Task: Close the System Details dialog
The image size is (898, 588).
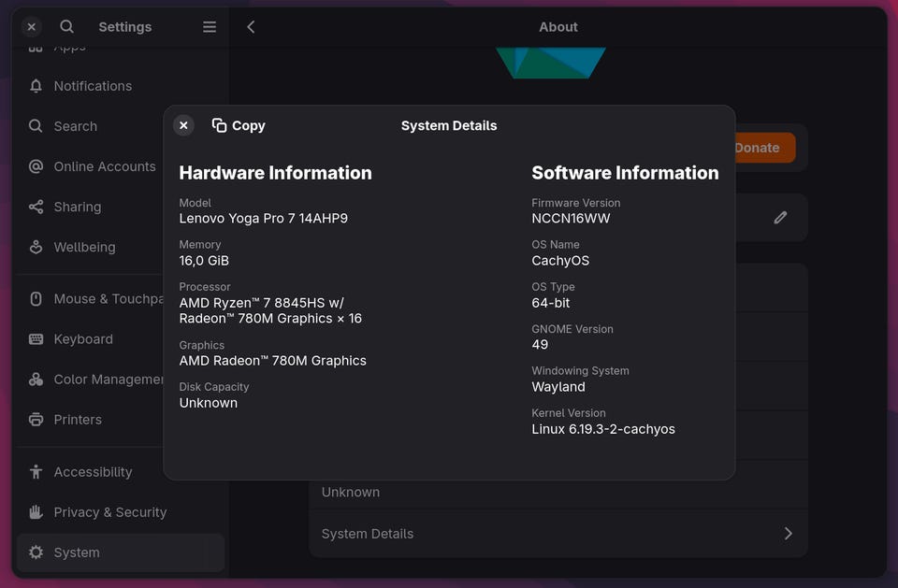Action: (183, 125)
